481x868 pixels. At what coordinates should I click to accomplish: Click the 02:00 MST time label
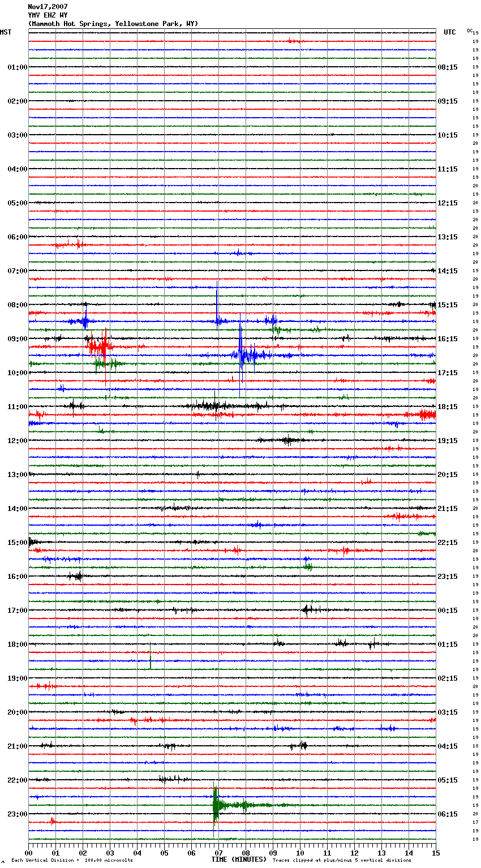click(x=18, y=101)
